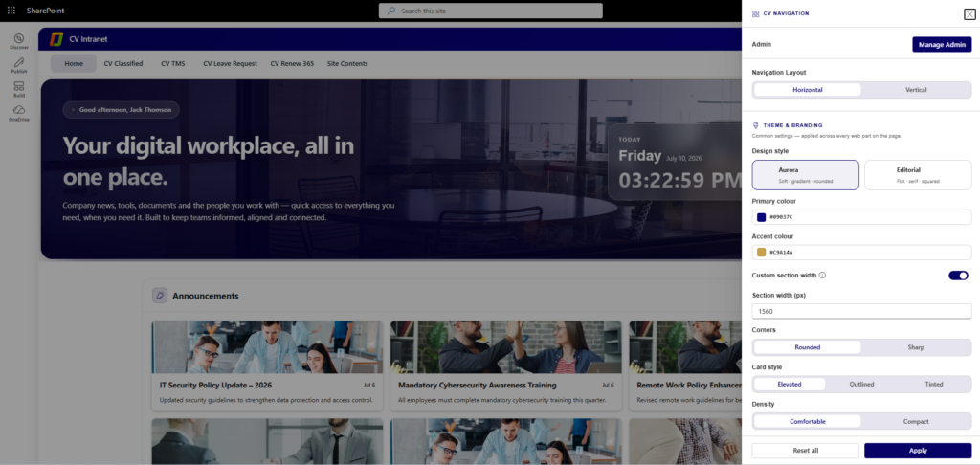
Task: Click the Manage Admin button
Action: [x=942, y=44]
